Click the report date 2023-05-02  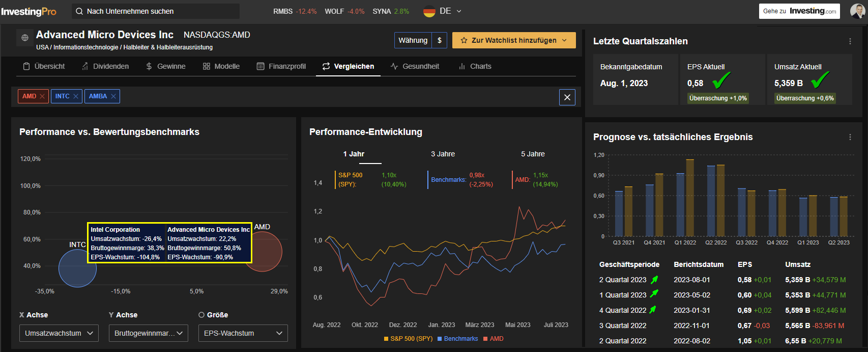(692, 295)
